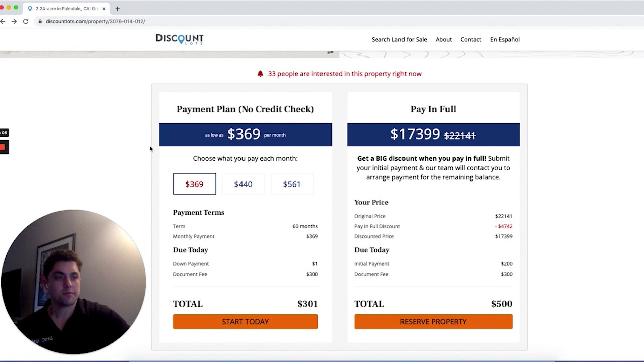
Task: Click the red bell alert icon
Action: click(260, 74)
